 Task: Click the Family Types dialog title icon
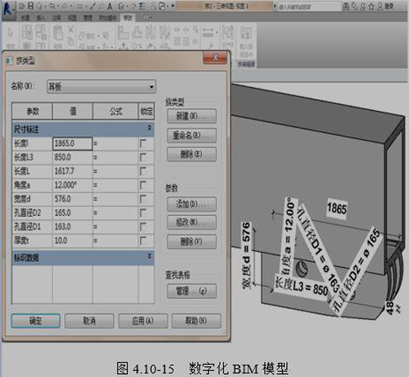pos(10,61)
